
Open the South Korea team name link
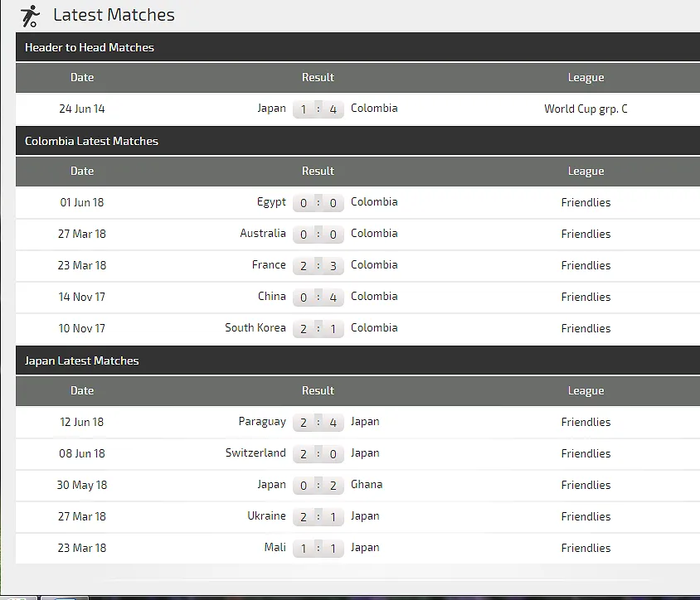pyautogui.click(x=255, y=327)
